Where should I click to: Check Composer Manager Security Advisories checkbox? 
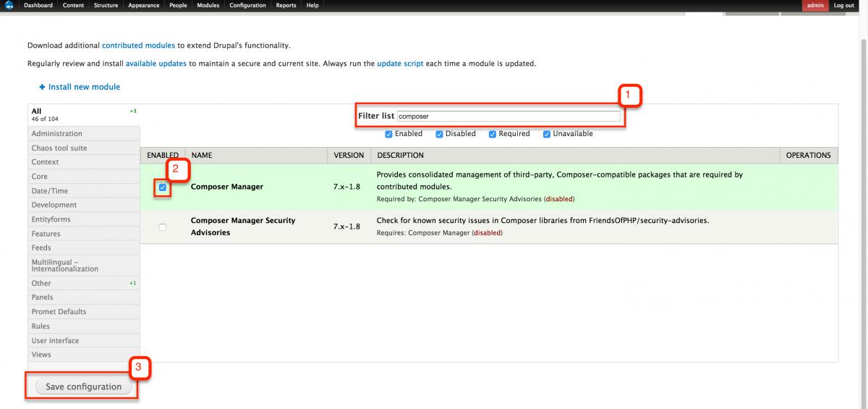tap(162, 227)
